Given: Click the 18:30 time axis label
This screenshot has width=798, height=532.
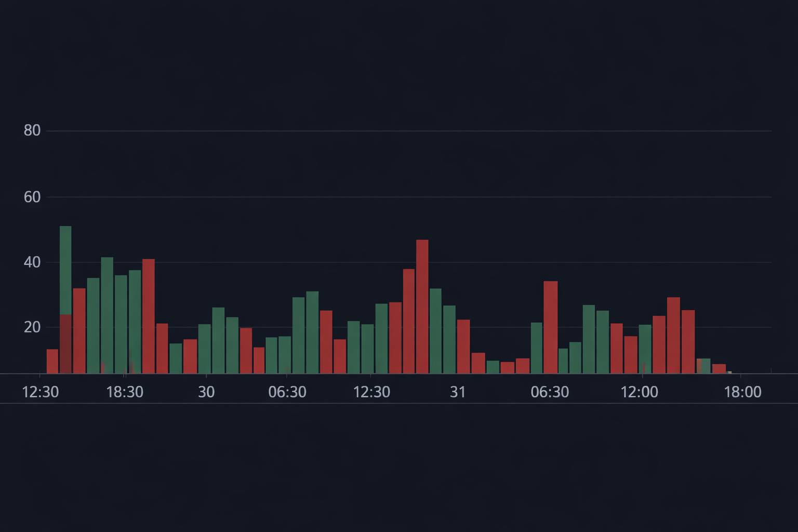Looking at the screenshot, I should (125, 392).
